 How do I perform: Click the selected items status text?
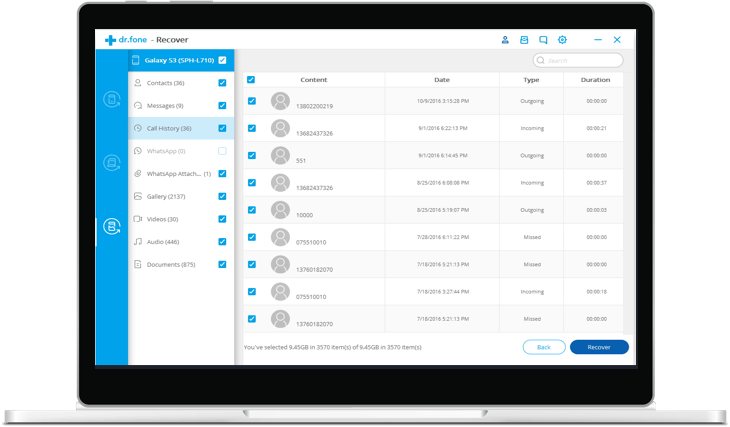tap(333, 347)
